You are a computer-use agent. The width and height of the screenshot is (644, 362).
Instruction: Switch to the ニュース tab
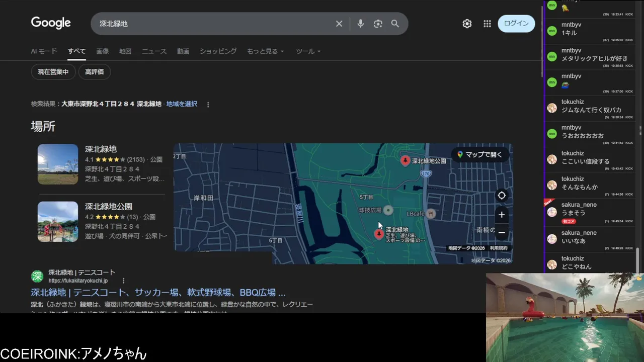[154, 51]
